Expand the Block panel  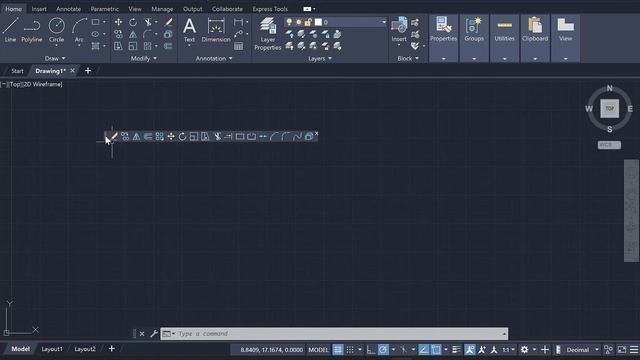(x=408, y=58)
